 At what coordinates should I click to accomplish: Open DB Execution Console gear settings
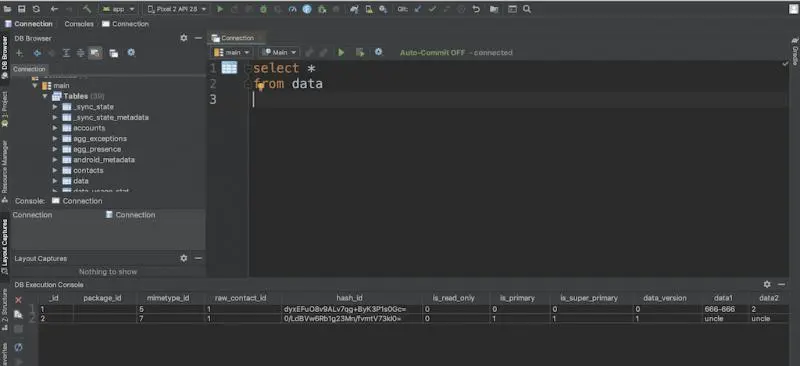click(x=767, y=284)
